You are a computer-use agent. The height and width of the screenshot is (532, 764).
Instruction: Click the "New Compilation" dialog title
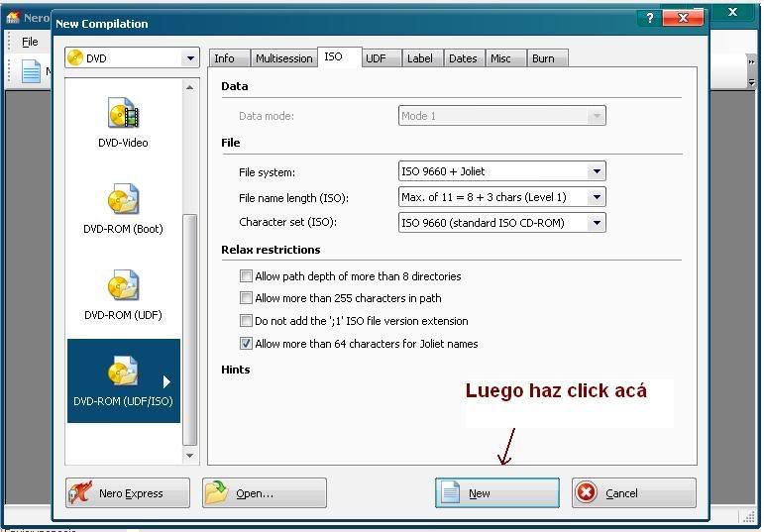tap(102, 24)
